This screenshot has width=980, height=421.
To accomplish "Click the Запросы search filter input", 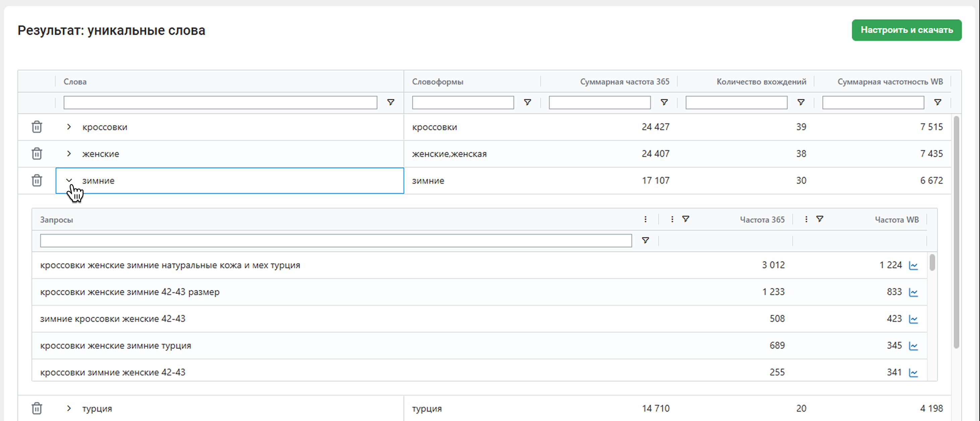I will [335, 240].
